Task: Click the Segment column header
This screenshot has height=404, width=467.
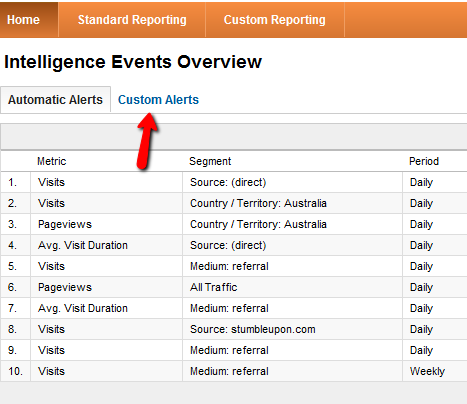Action: pyautogui.click(x=210, y=161)
